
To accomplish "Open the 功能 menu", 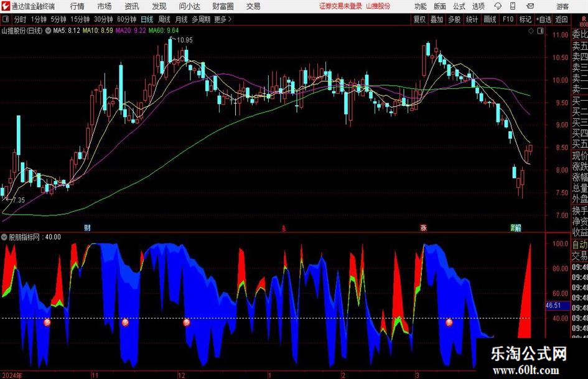I will pos(421,6).
